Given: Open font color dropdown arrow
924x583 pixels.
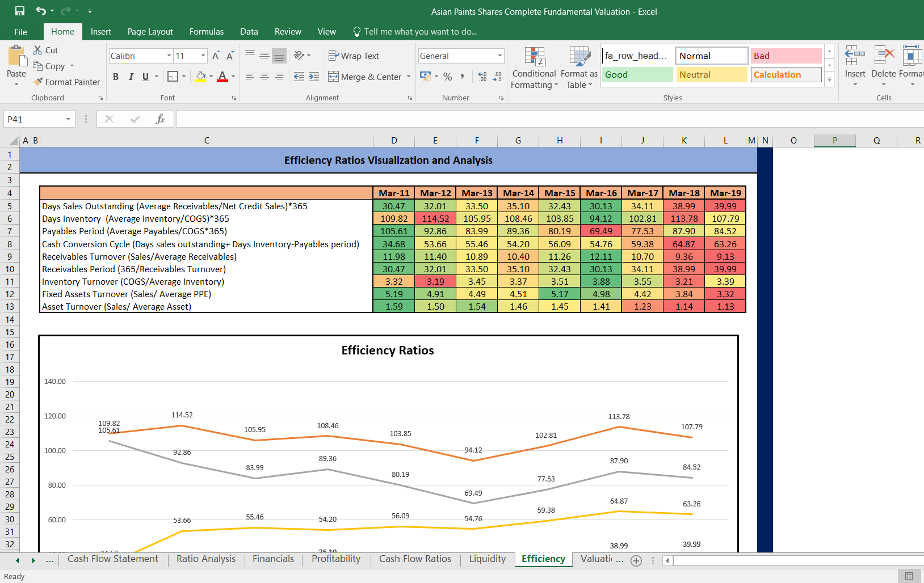Looking at the screenshot, I should tap(233, 76).
